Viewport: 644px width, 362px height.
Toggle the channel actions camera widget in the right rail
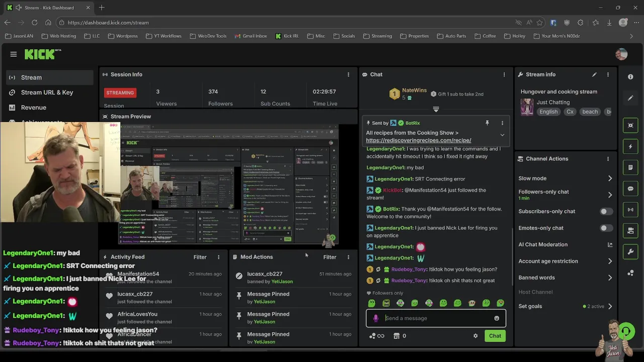(630, 231)
